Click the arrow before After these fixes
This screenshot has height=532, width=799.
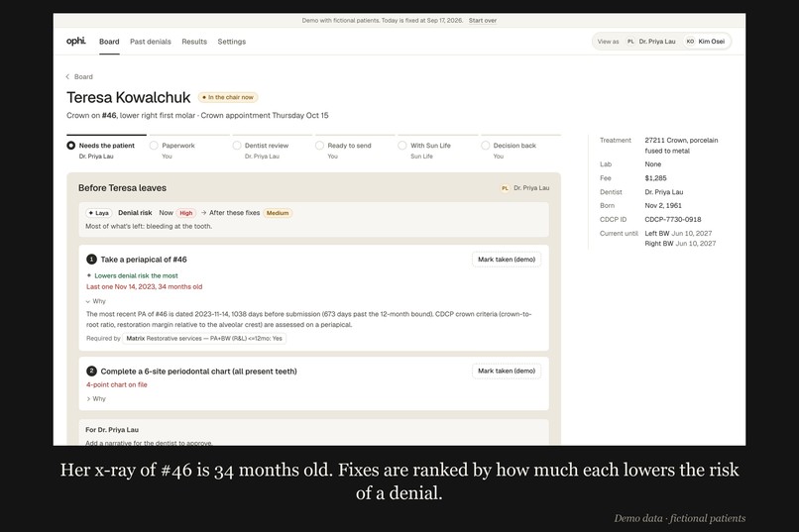pos(203,213)
